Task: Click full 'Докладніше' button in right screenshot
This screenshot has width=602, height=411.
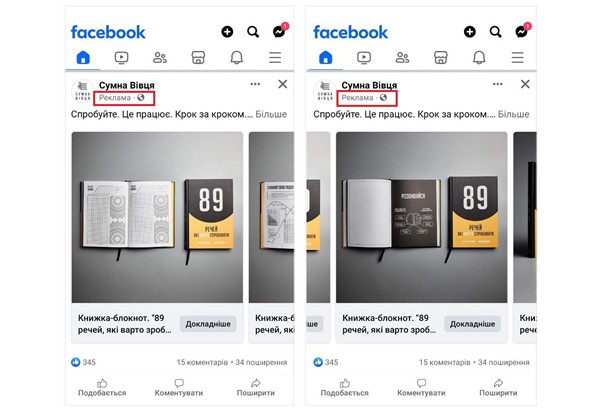Action: click(x=472, y=324)
